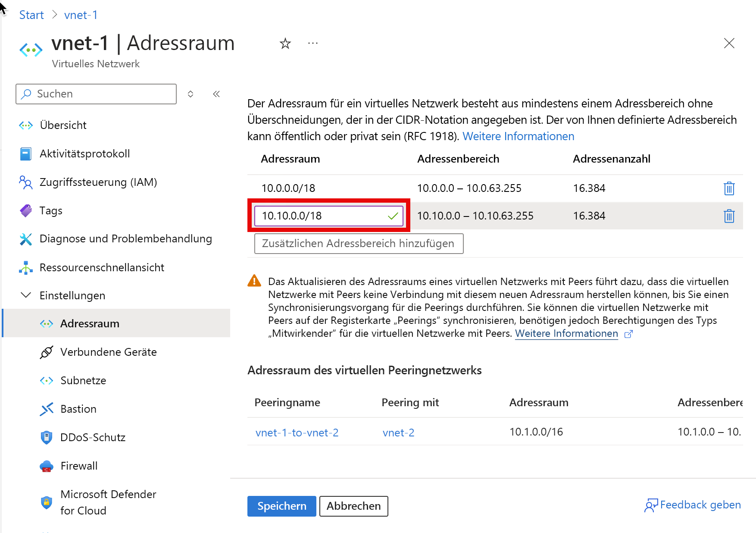
Task: Delete the 10.10.0.0/18 address range
Action: [729, 216]
